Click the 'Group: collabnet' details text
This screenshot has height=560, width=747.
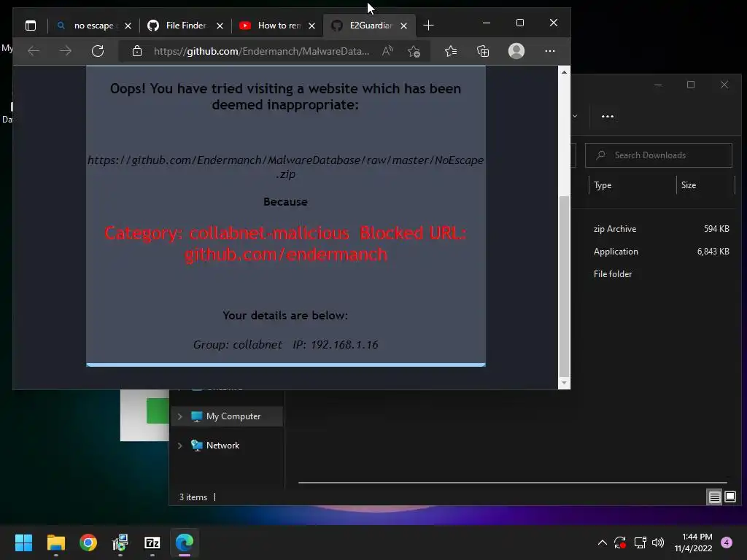tap(237, 344)
